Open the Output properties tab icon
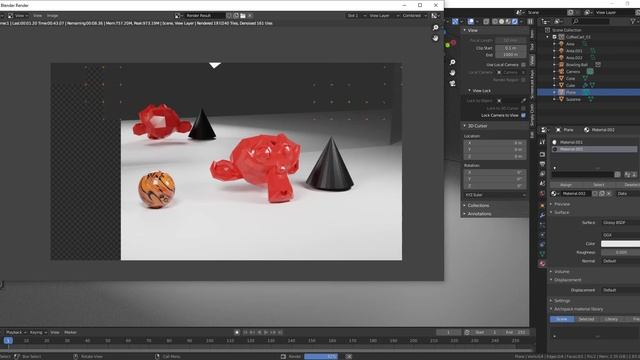This screenshot has width=640, height=360. coord(542,164)
